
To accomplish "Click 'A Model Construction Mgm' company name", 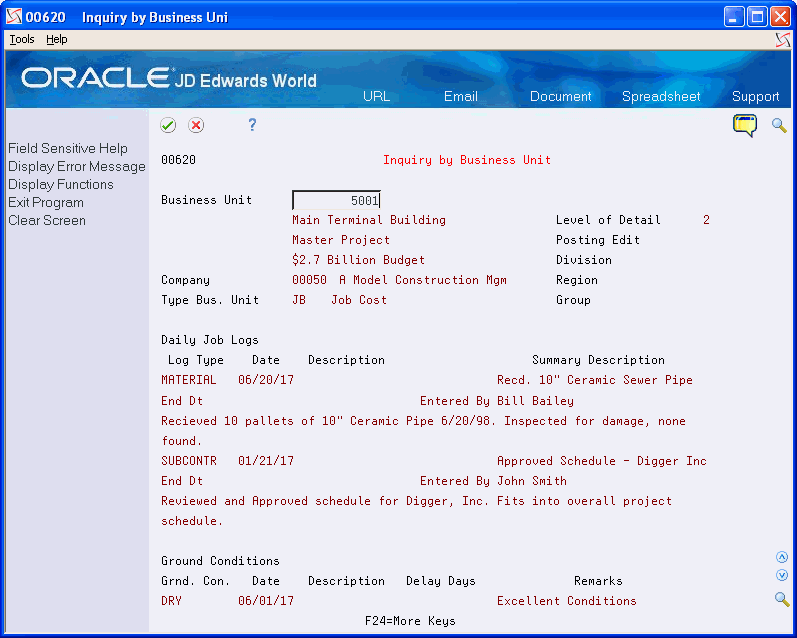I will pos(423,280).
